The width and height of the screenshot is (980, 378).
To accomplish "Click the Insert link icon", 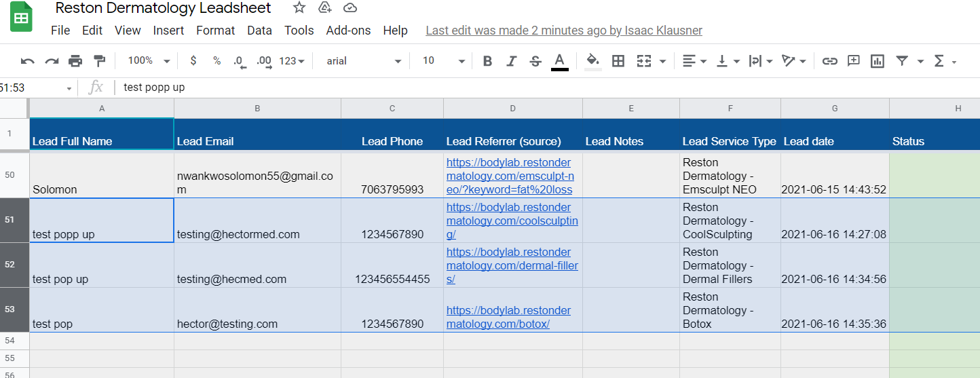I will 829,61.
